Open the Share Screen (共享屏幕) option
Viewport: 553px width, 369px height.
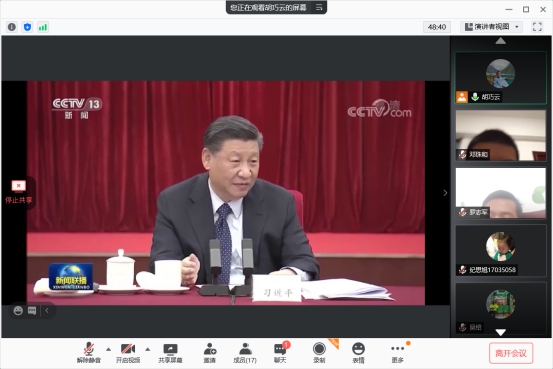coord(170,353)
